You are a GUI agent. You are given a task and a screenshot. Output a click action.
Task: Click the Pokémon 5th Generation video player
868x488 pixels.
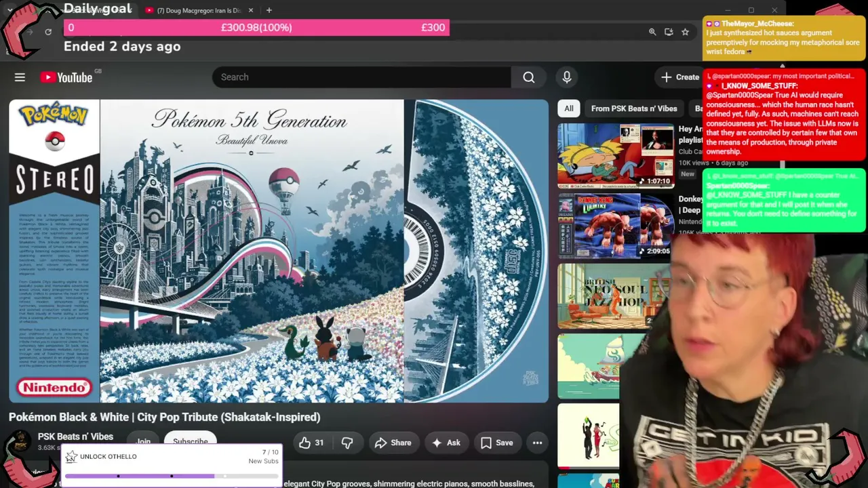coord(279,251)
